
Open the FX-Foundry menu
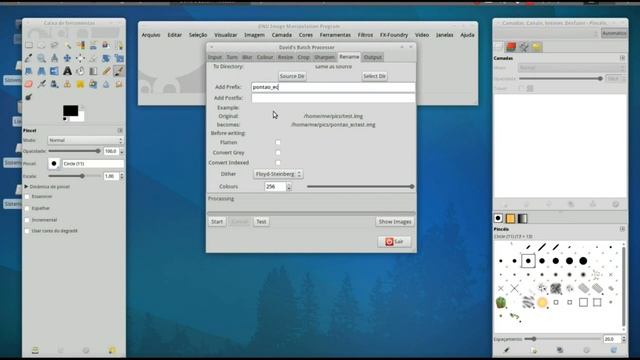coord(394,35)
